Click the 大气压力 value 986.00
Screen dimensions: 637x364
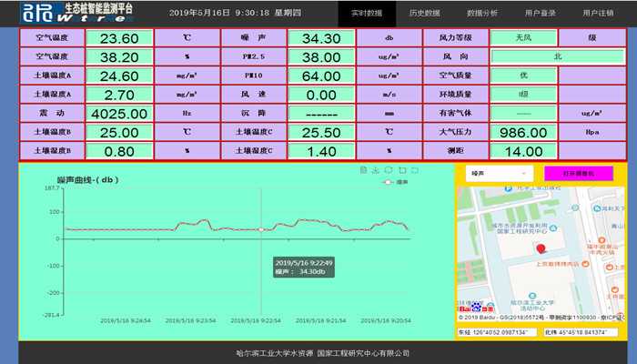pyautogui.click(x=523, y=132)
